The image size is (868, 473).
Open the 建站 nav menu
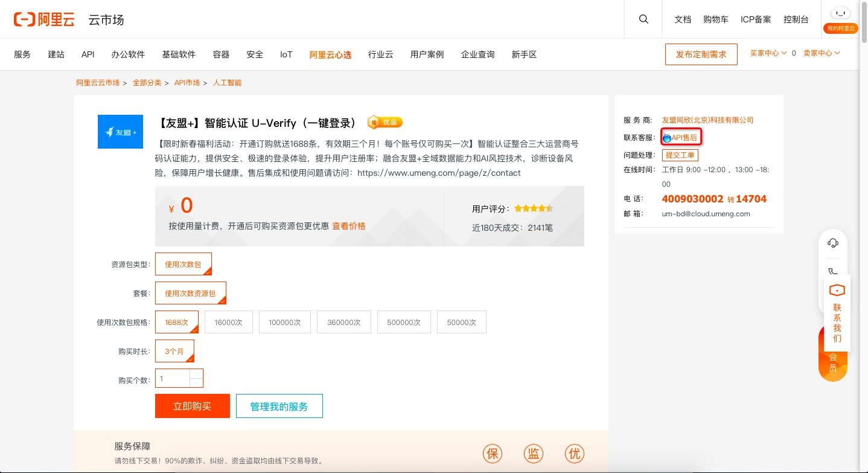point(56,54)
